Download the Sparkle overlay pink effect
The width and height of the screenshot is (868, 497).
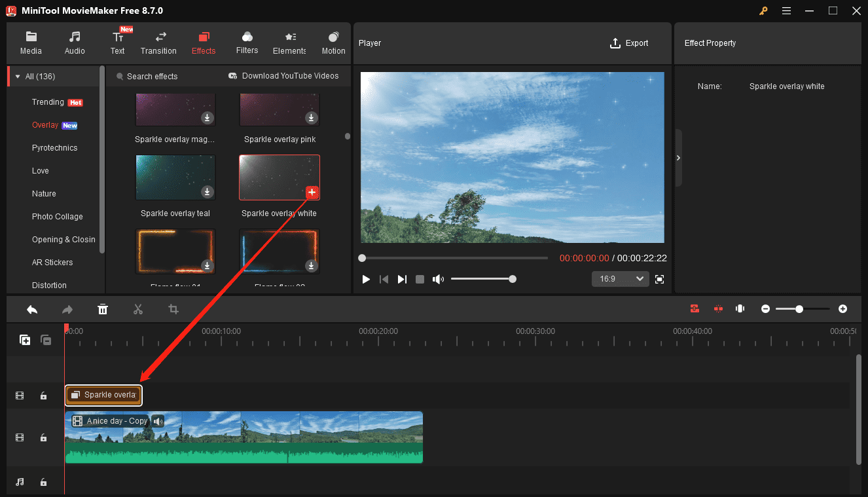pos(312,118)
